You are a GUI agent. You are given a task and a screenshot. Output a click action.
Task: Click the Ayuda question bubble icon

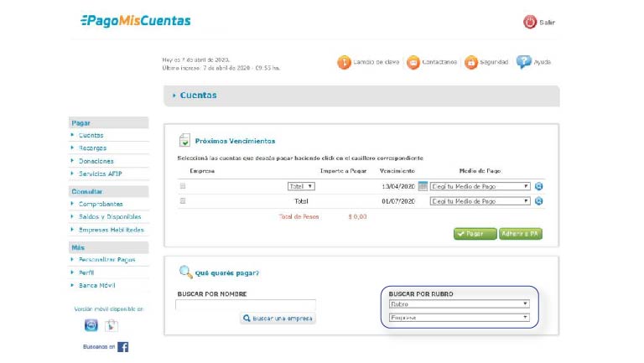pyautogui.click(x=524, y=62)
